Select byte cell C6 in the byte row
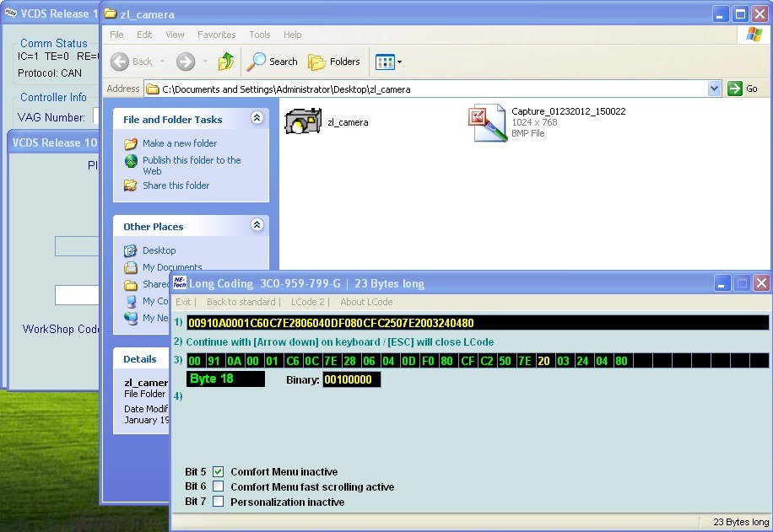The image size is (773, 532). tap(293, 361)
